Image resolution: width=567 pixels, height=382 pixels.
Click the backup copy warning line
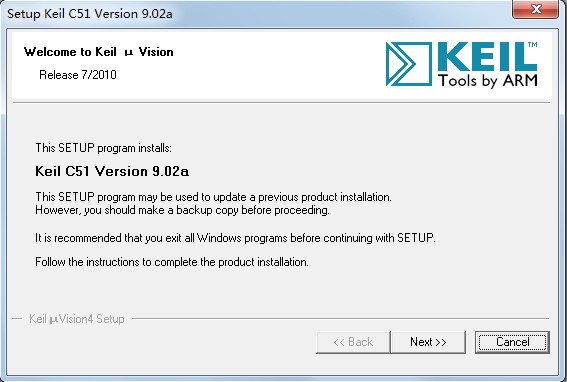tap(182, 210)
